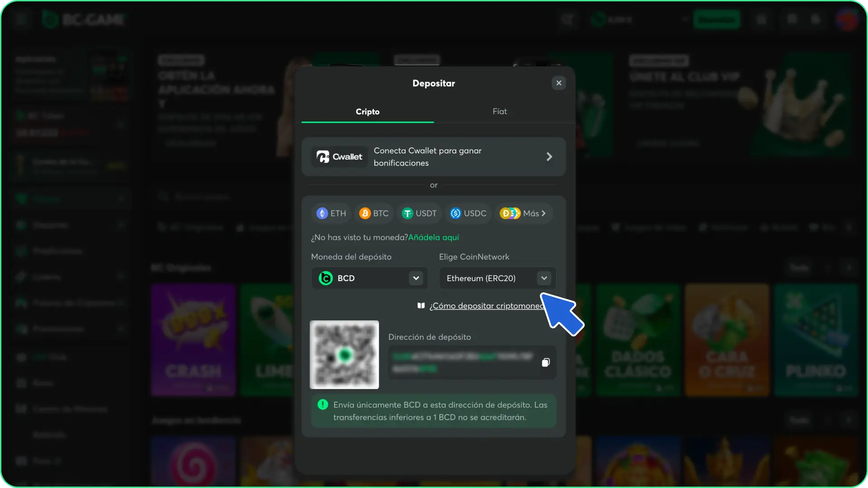Click the green exclamation warning icon

[x=323, y=404]
